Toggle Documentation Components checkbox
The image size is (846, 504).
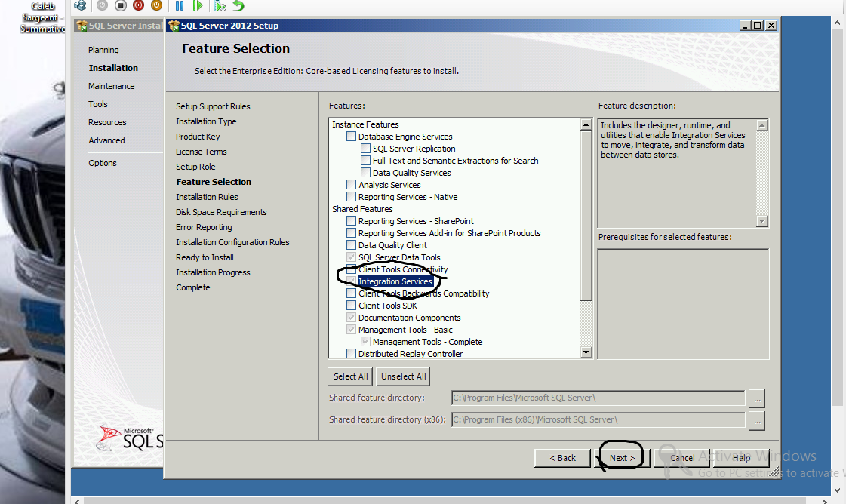351,318
